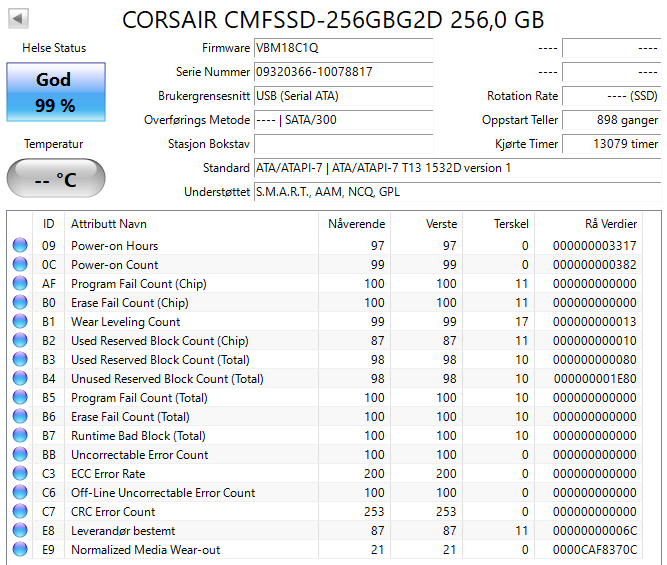Click the Standard field ATA/ATAPI-7

pos(458,168)
